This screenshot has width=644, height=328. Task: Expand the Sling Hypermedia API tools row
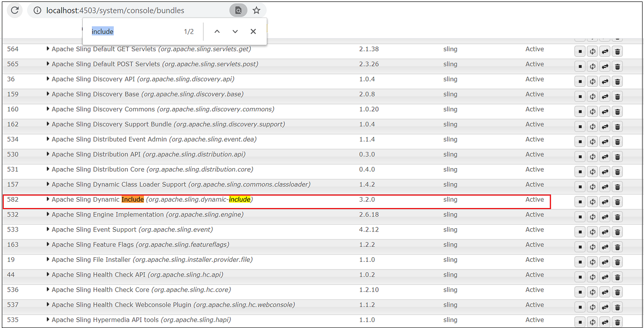48,320
